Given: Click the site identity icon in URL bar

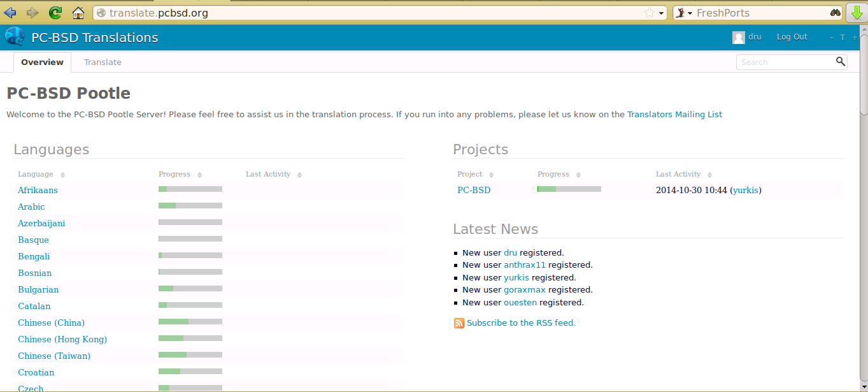Looking at the screenshot, I should click(x=101, y=13).
